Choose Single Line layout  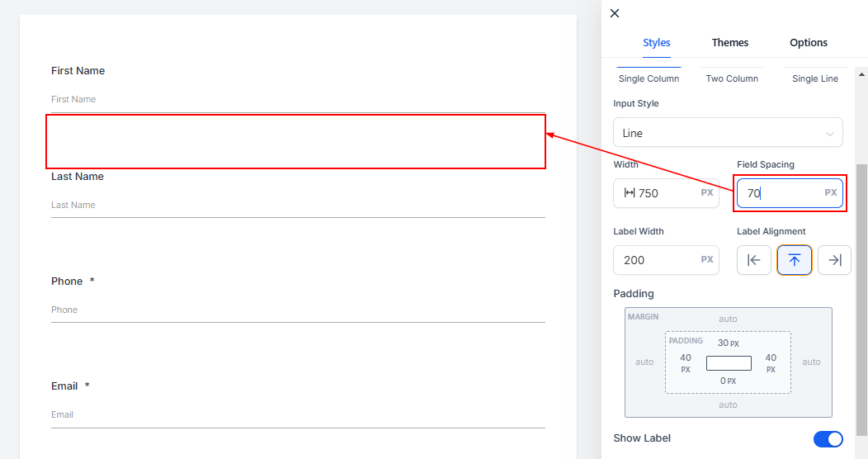pyautogui.click(x=815, y=78)
